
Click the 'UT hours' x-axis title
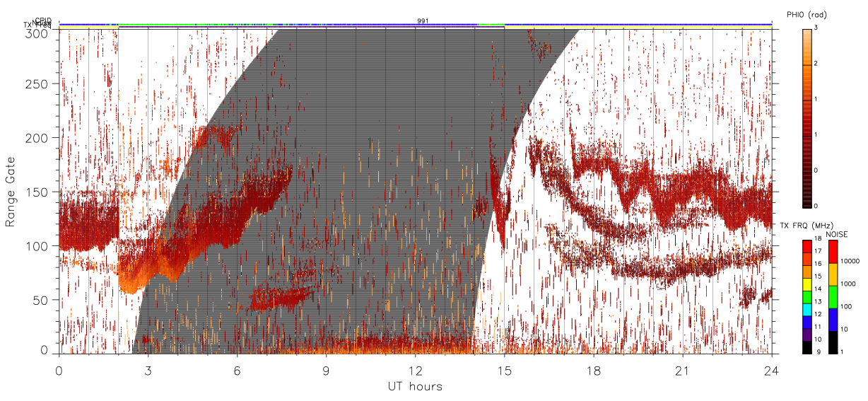click(415, 387)
